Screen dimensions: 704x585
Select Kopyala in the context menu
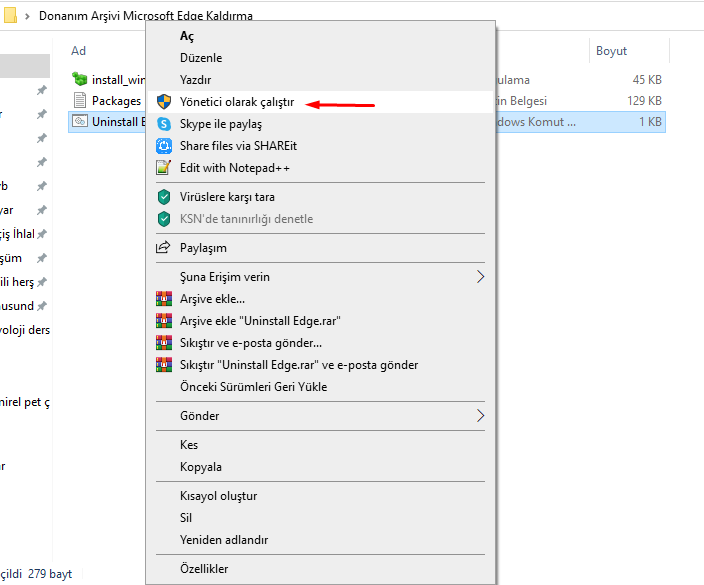tap(201, 467)
